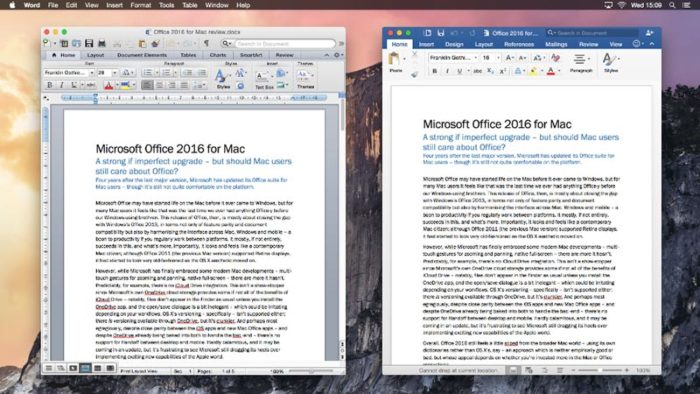This screenshot has height=394, width=700.
Task: Toggle Italic in Word 2016 ribbon
Action: click(x=447, y=71)
